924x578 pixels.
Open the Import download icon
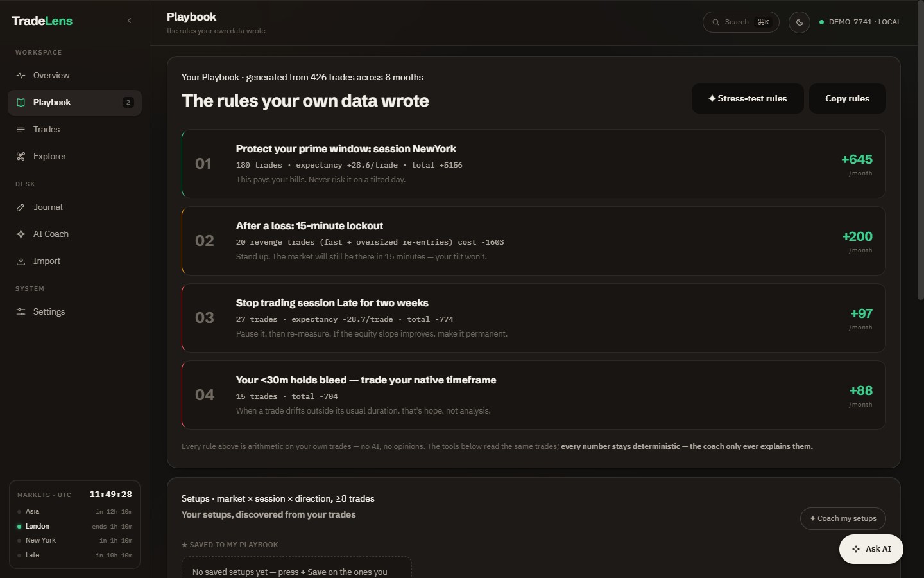tap(21, 261)
